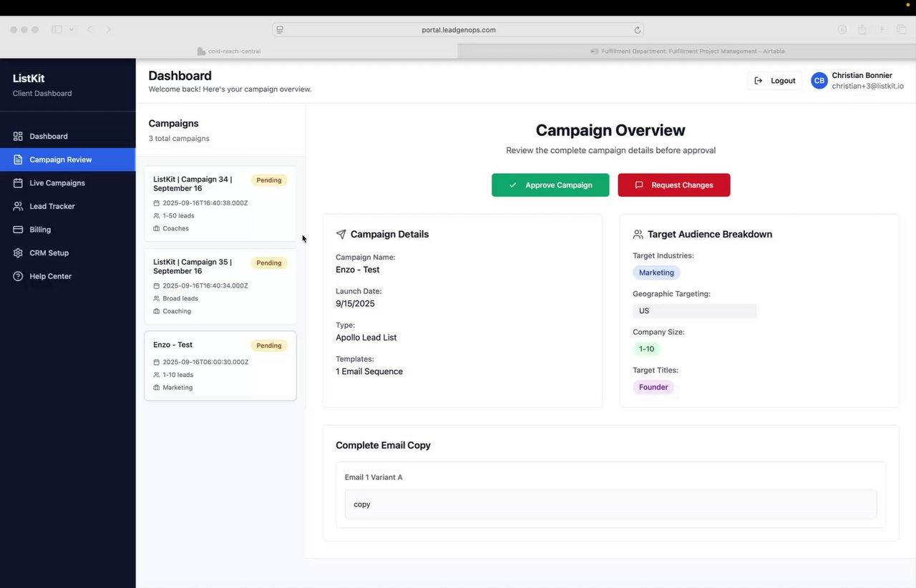Click the CRM Setup gear icon

18,253
